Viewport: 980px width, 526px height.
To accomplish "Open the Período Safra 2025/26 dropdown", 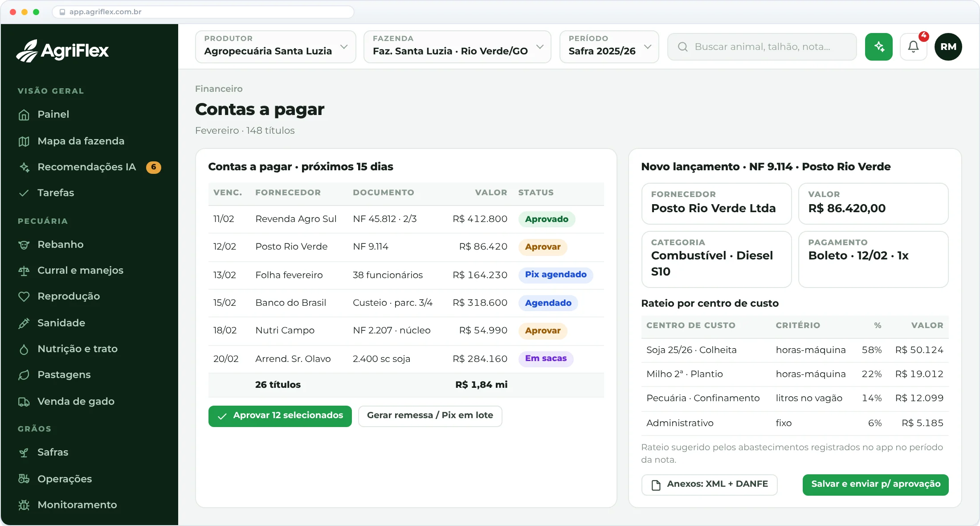I will 609,47.
